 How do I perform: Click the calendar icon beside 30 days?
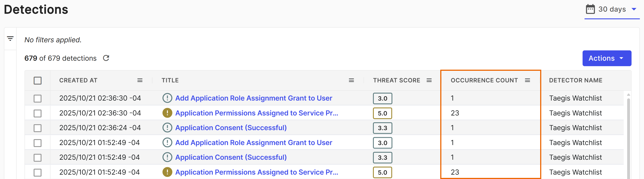590,9
